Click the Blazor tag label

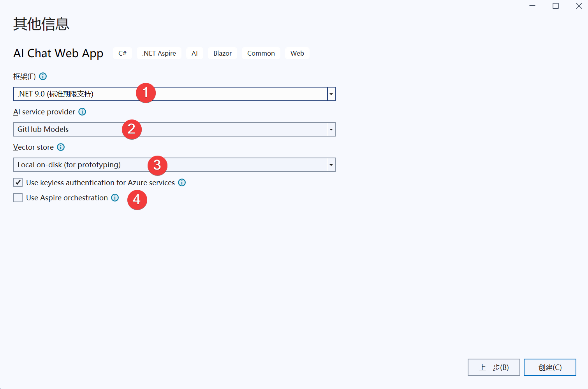(222, 53)
